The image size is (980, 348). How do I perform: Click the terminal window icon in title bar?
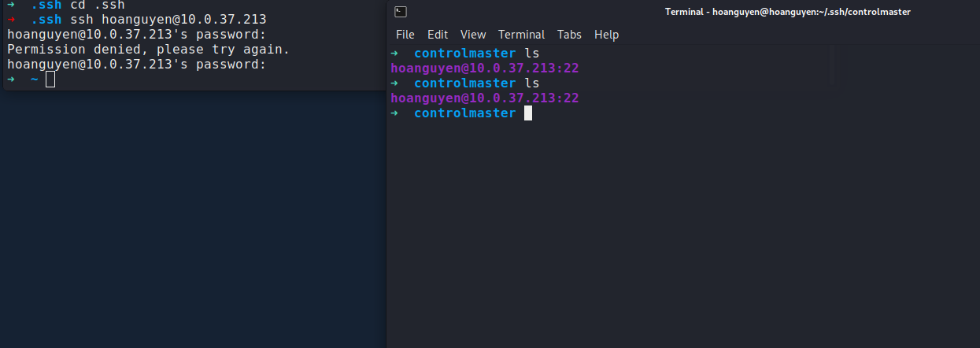[401, 11]
